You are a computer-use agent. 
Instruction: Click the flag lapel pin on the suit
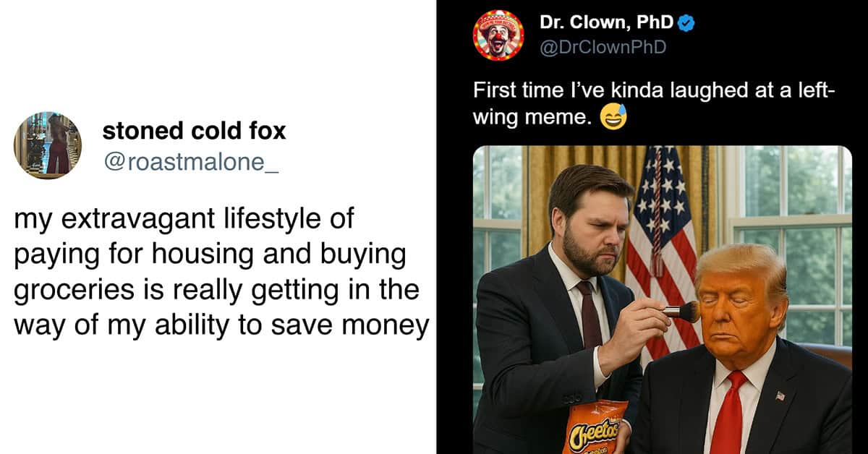pyautogui.click(x=780, y=395)
